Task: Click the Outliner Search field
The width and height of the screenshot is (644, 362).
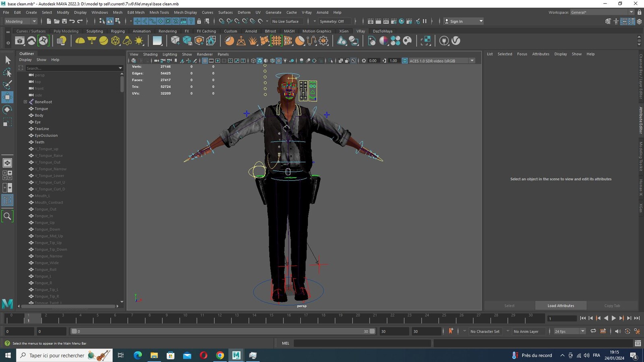Action: [71, 68]
